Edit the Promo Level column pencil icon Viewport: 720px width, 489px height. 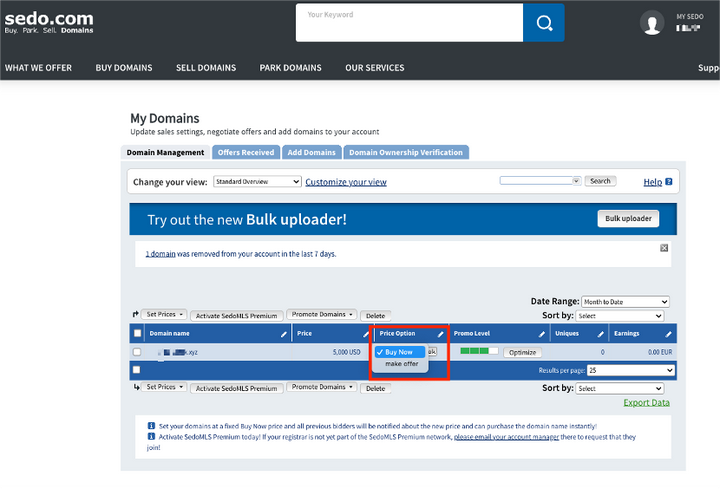click(x=542, y=334)
